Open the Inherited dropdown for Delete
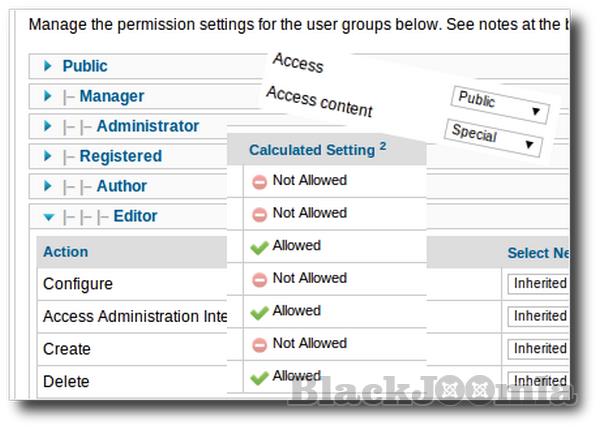The height and width of the screenshot is (430, 600). click(x=539, y=381)
